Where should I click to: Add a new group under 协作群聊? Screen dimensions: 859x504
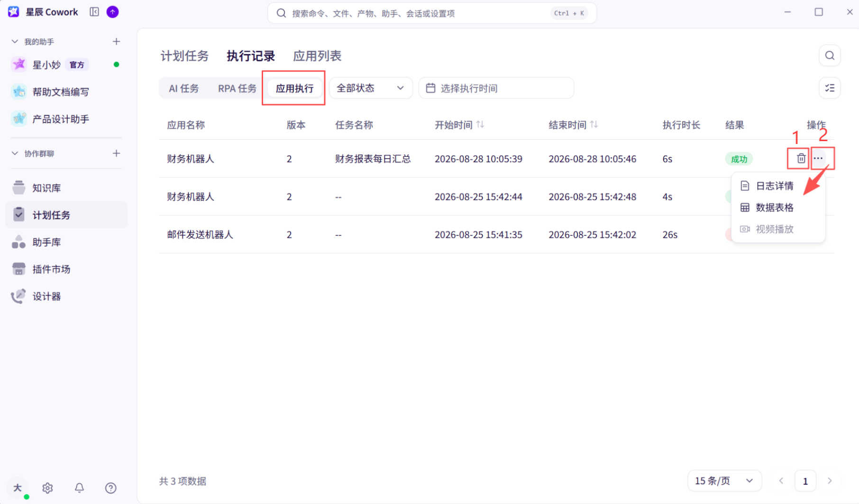(x=116, y=153)
